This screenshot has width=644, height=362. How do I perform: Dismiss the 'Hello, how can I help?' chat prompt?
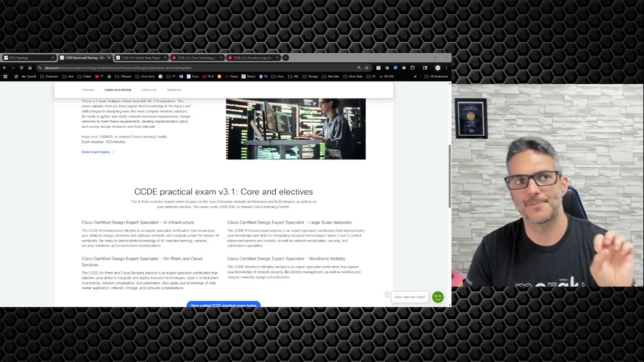tap(387, 294)
